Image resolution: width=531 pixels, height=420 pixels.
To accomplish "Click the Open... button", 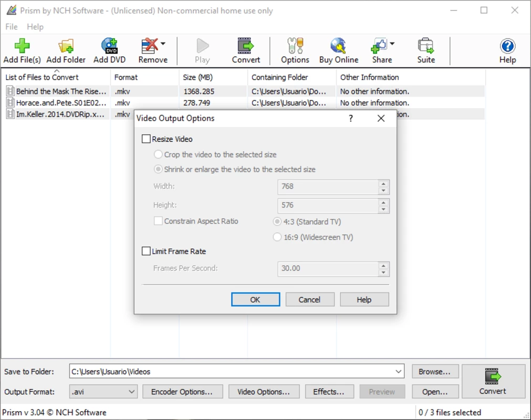I will [x=435, y=392].
